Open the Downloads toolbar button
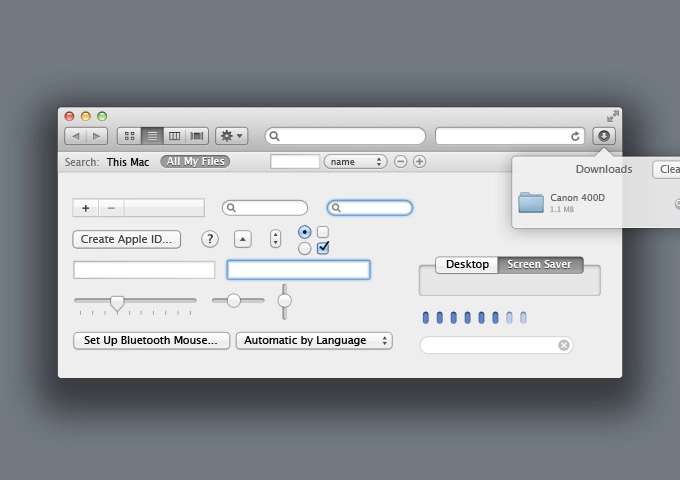Image resolution: width=680 pixels, height=480 pixels. click(x=604, y=136)
